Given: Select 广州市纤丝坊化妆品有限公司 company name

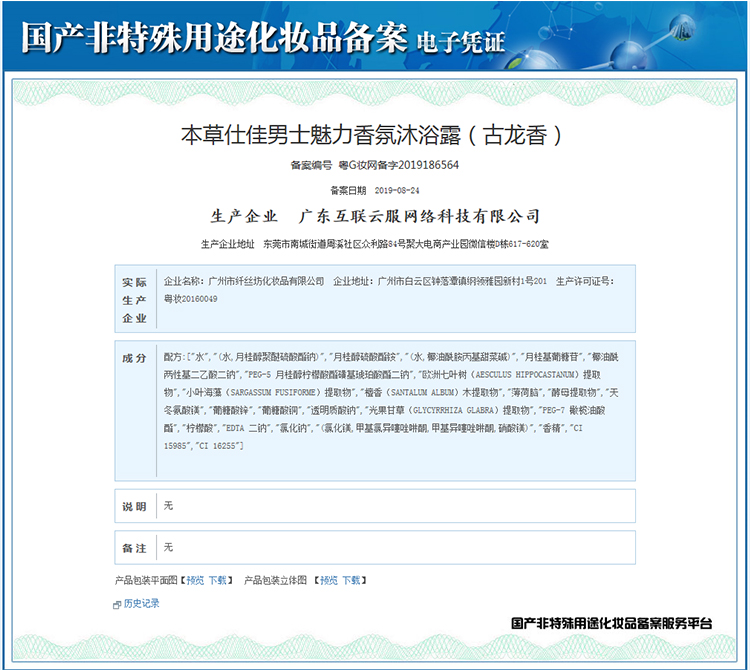Looking at the screenshot, I should (266, 281).
